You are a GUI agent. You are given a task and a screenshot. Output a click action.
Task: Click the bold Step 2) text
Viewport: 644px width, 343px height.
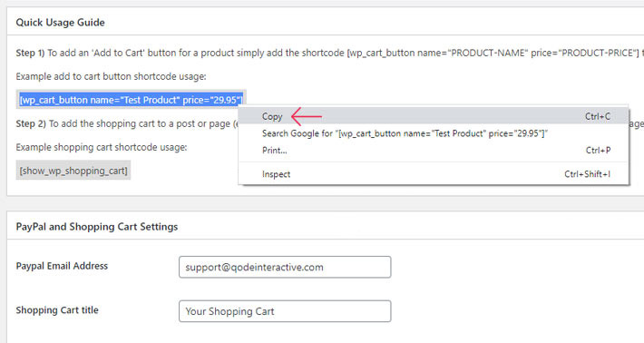[31, 123]
